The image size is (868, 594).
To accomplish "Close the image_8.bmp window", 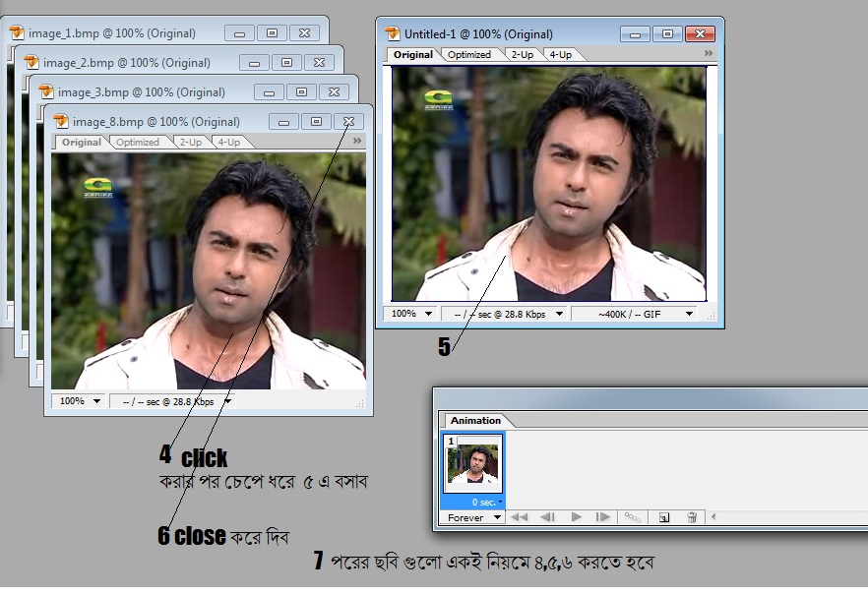I will 348,121.
